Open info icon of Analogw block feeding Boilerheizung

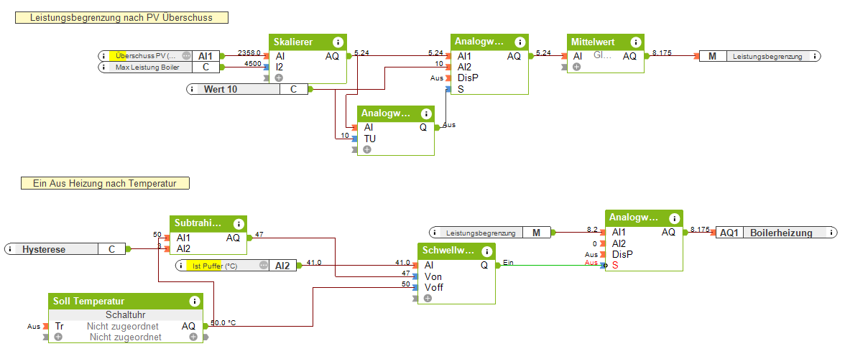[x=673, y=218]
